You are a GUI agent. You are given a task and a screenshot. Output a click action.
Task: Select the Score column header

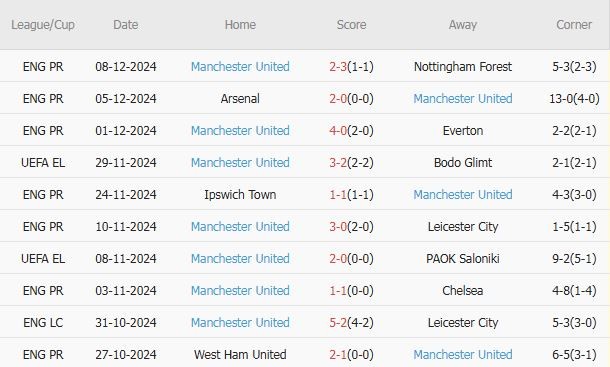point(351,25)
